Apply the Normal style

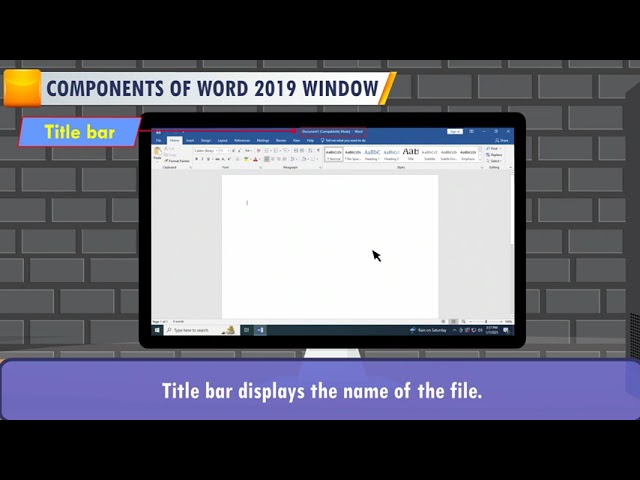pos(333,154)
